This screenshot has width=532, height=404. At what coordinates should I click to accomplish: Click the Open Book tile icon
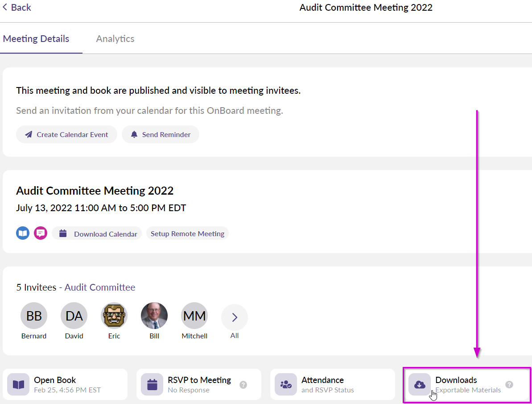click(18, 384)
